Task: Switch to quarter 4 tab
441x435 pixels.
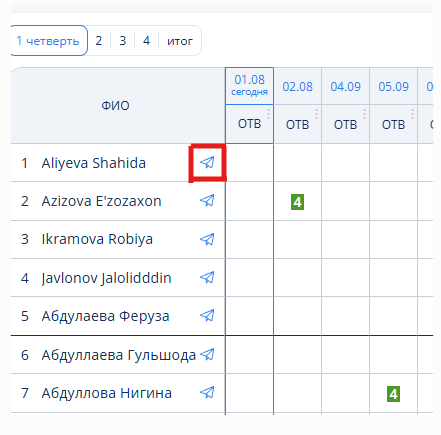Action: [146, 41]
